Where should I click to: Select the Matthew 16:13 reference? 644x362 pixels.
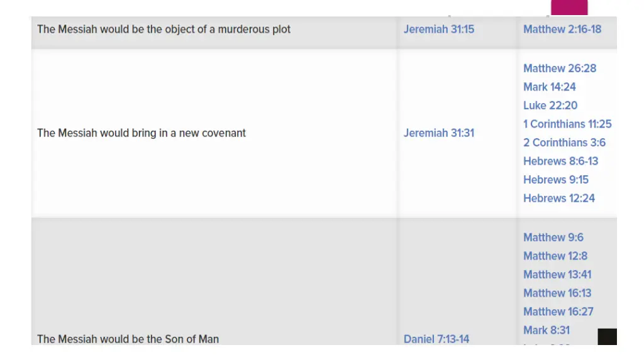pos(557,293)
